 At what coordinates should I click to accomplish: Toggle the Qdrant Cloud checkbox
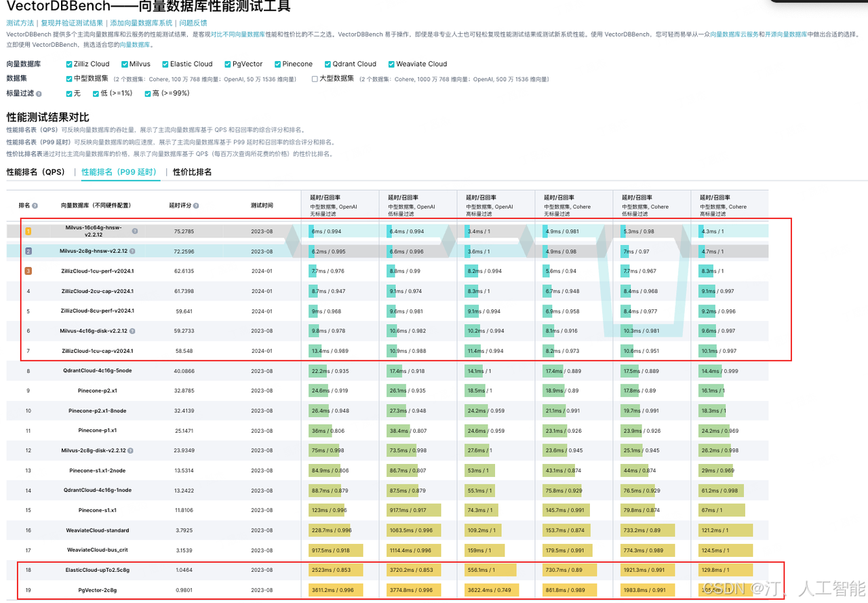tap(328, 64)
